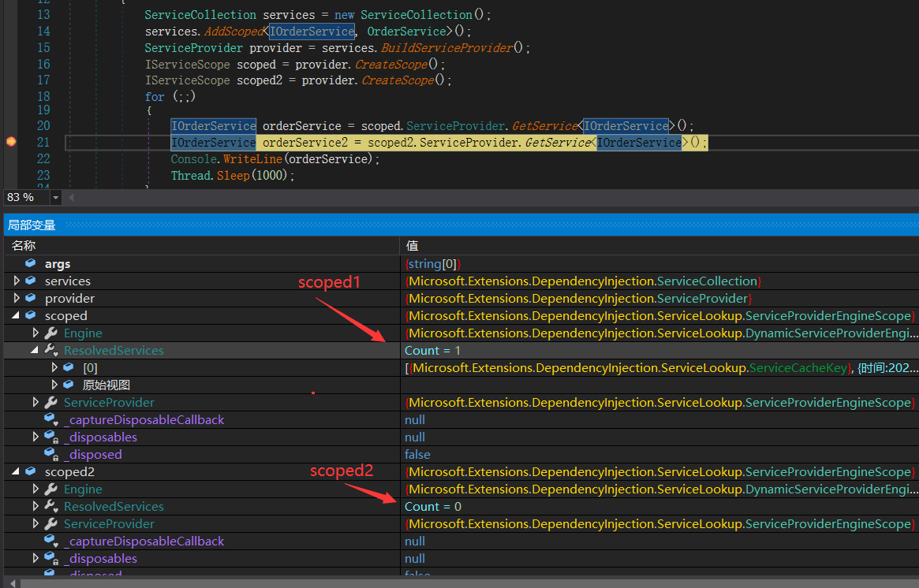Expand ResolvedServices under scoped2

coord(36,507)
